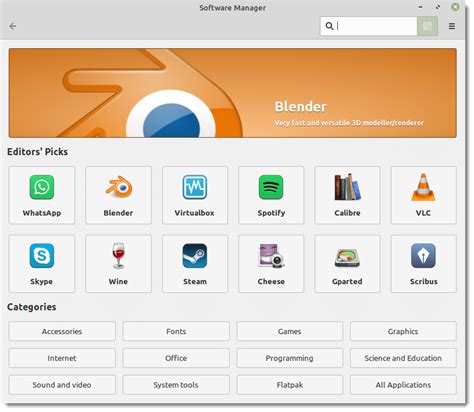
Task: Maximize the Software Manager window
Action: point(438,7)
